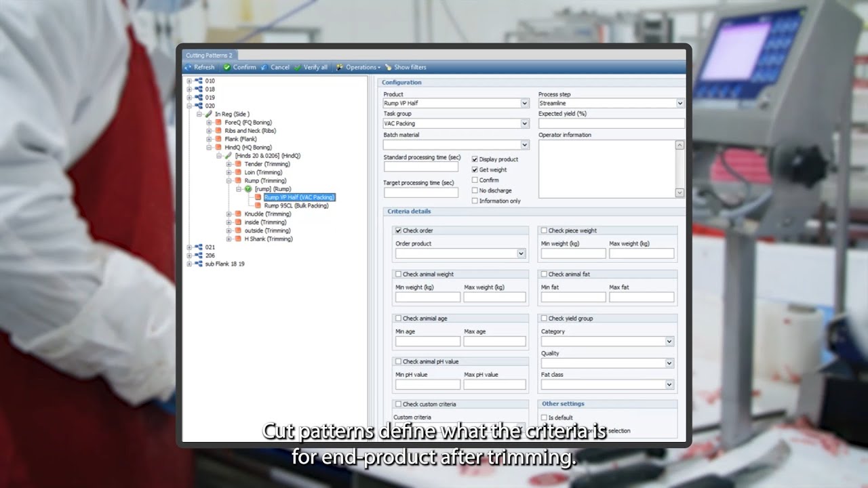
Task: Click the node icon beside 021
Action: (x=199, y=247)
